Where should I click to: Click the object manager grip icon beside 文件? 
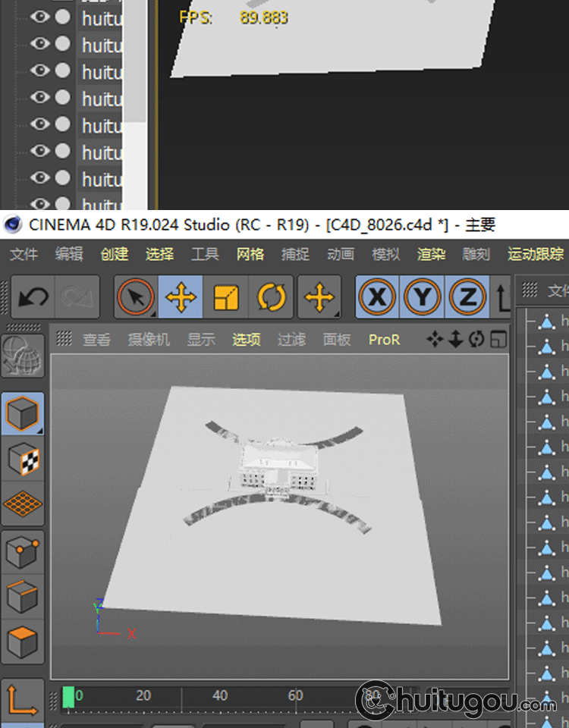(530, 289)
